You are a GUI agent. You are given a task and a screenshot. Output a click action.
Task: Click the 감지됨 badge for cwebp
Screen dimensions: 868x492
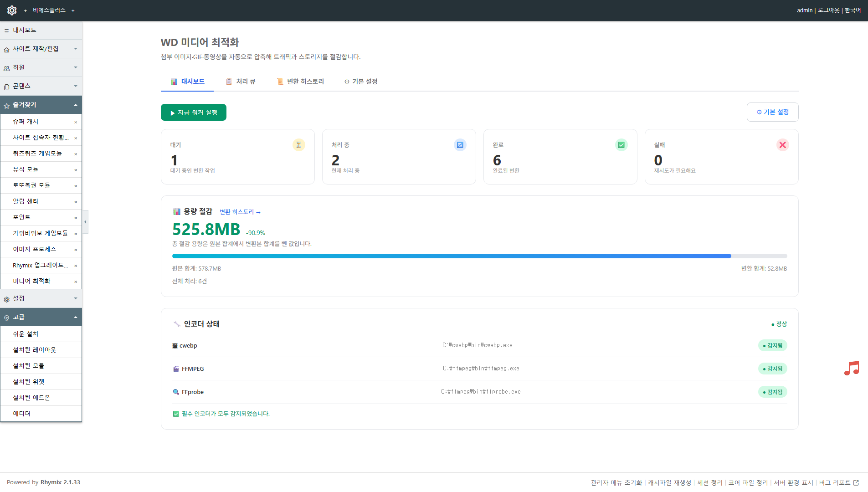point(772,346)
